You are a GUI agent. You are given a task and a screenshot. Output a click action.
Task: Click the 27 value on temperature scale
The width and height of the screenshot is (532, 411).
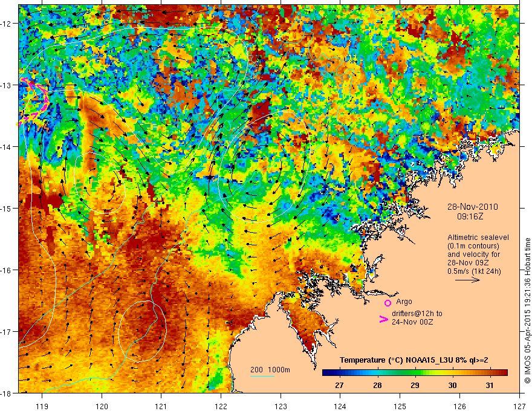click(339, 385)
